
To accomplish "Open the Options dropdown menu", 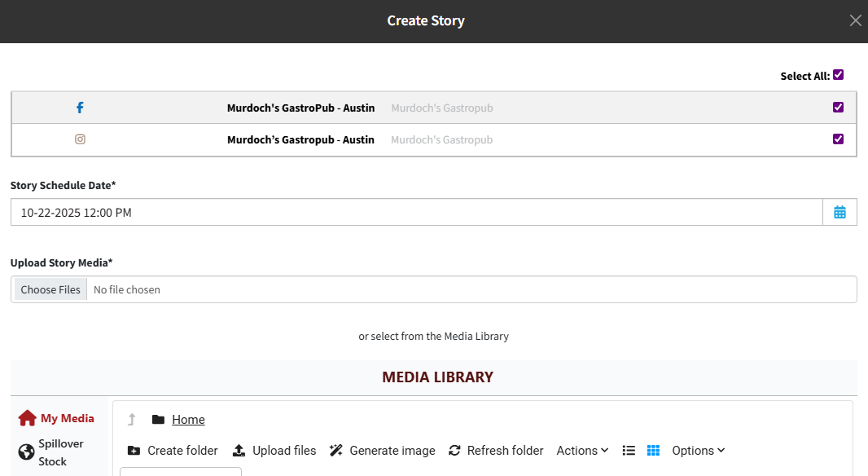I will click(x=698, y=451).
